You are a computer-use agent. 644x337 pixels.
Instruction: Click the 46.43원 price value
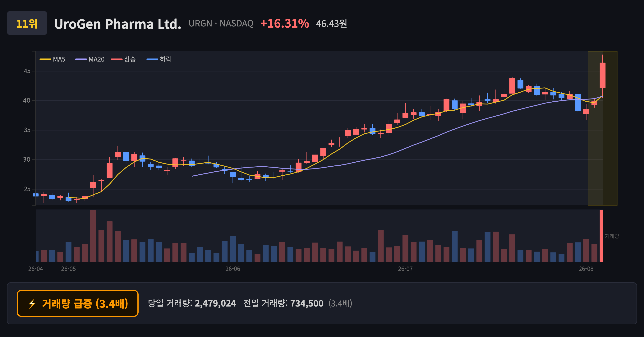tap(331, 24)
